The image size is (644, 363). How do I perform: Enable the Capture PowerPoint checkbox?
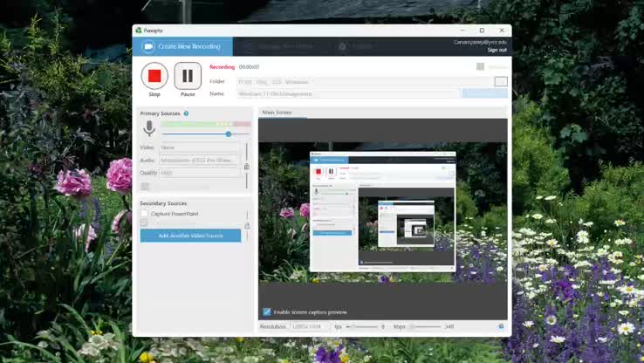(x=144, y=213)
